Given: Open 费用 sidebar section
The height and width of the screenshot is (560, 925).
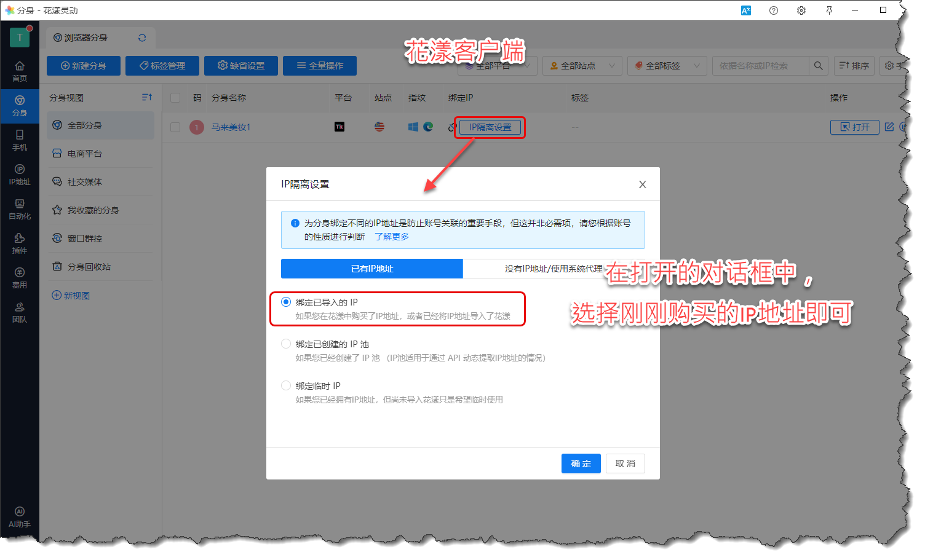Looking at the screenshot, I should (20, 278).
